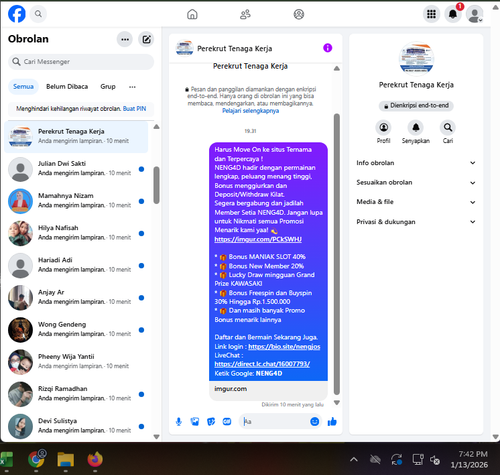Go to Home via the house icon
The width and height of the screenshot is (500, 475).
pos(192,14)
